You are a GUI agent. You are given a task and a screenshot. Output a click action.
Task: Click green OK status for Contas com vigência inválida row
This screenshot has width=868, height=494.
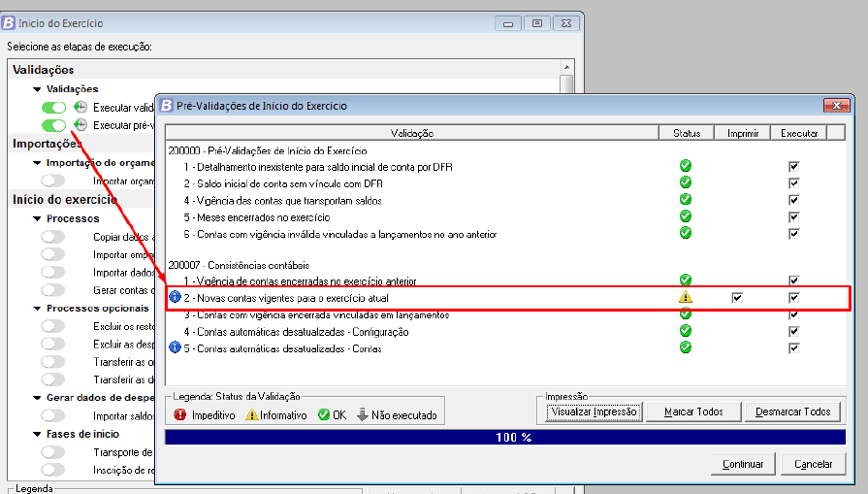coord(686,233)
